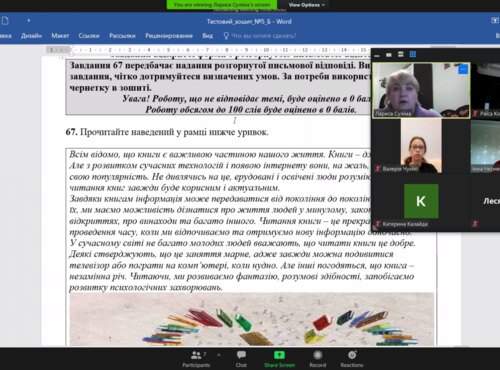Open the Вид ribbon tab

pyautogui.click(x=207, y=36)
